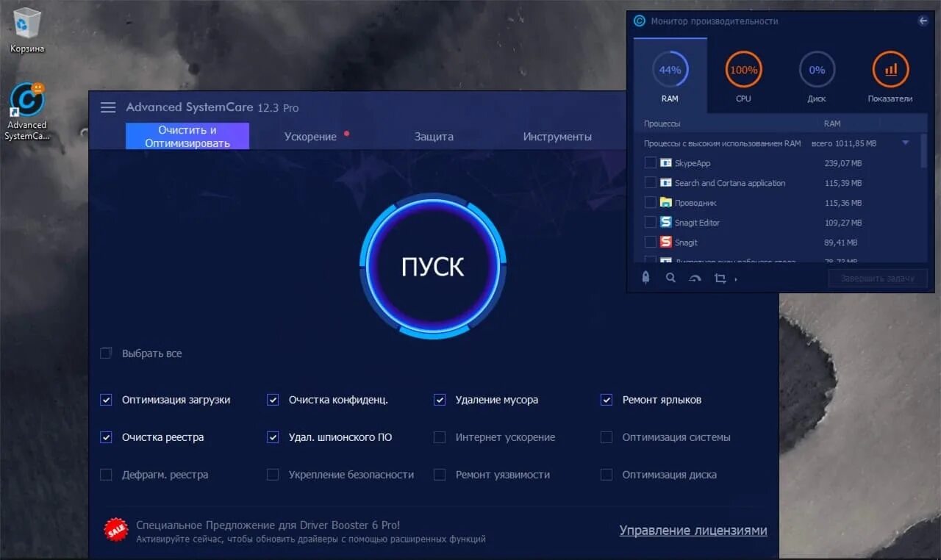This screenshot has width=941, height=560.
Task: Click the back arrow in Performance Monitor
Action: point(923,21)
